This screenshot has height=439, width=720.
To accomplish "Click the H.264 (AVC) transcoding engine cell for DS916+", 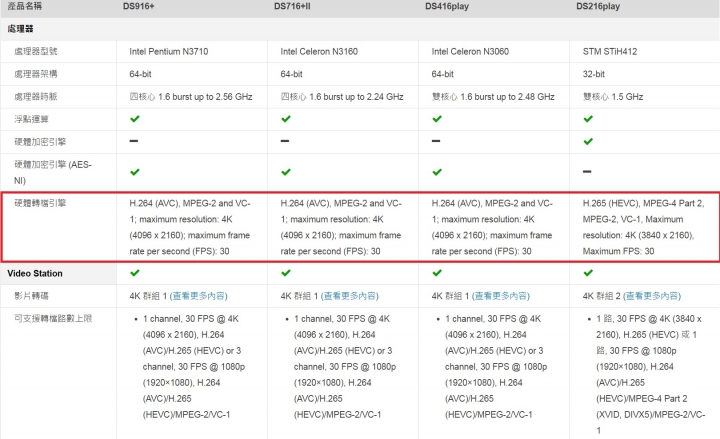I will 190,227.
